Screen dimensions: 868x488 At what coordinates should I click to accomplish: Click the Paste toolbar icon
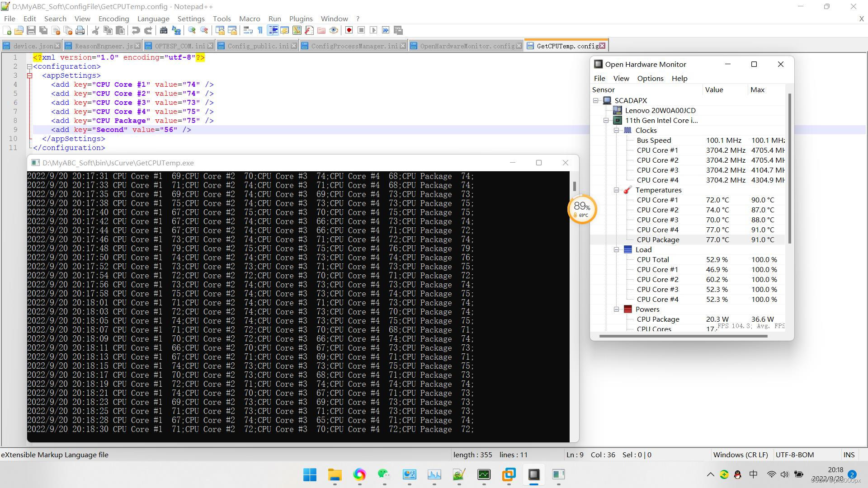[120, 31]
